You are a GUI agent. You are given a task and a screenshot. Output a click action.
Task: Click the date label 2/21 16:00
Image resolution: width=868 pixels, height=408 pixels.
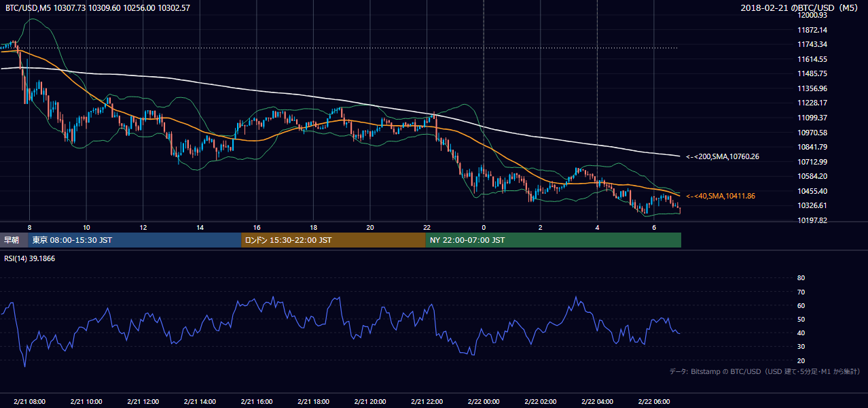pos(257,402)
